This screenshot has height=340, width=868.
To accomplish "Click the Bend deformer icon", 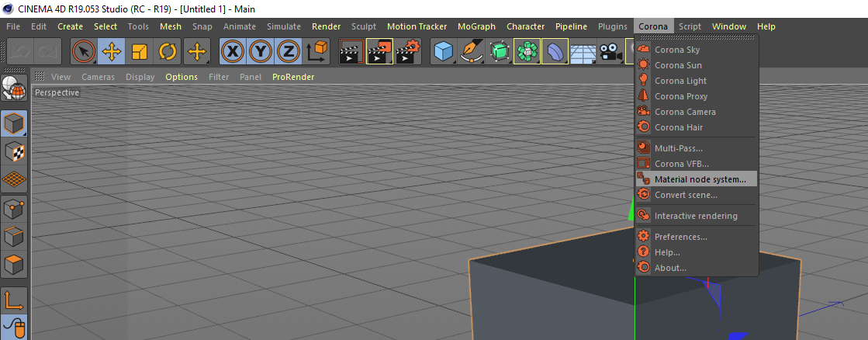I will point(555,52).
